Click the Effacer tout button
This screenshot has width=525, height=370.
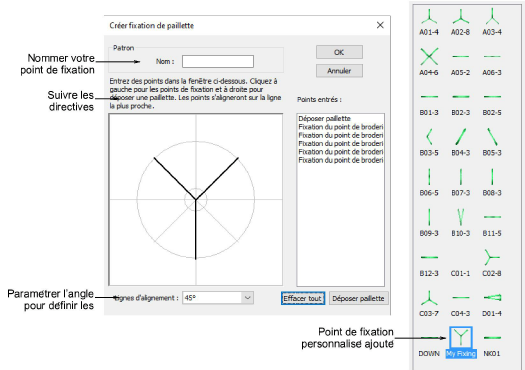tap(303, 298)
